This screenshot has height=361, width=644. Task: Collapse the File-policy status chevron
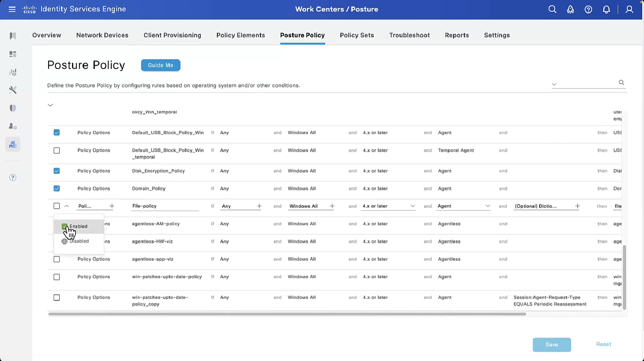(67, 206)
